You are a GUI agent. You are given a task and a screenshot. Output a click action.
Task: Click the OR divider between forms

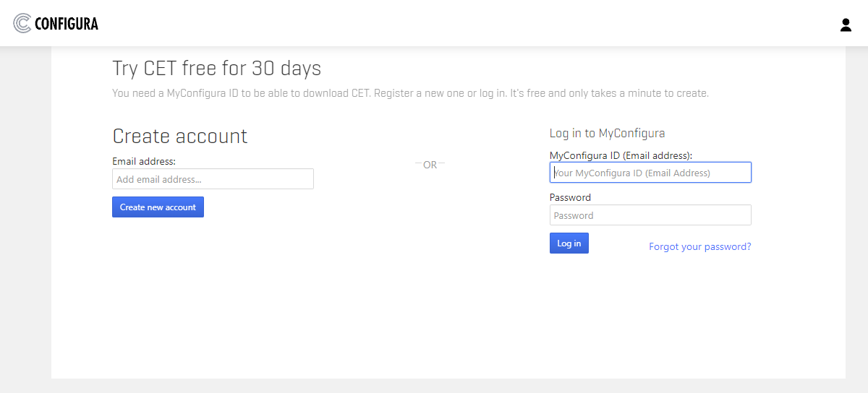click(x=430, y=165)
